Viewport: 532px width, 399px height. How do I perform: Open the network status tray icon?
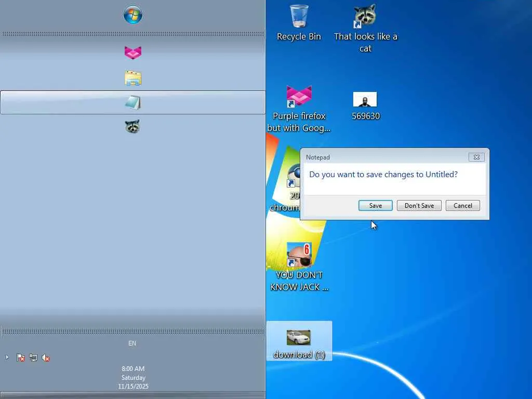[x=33, y=357]
